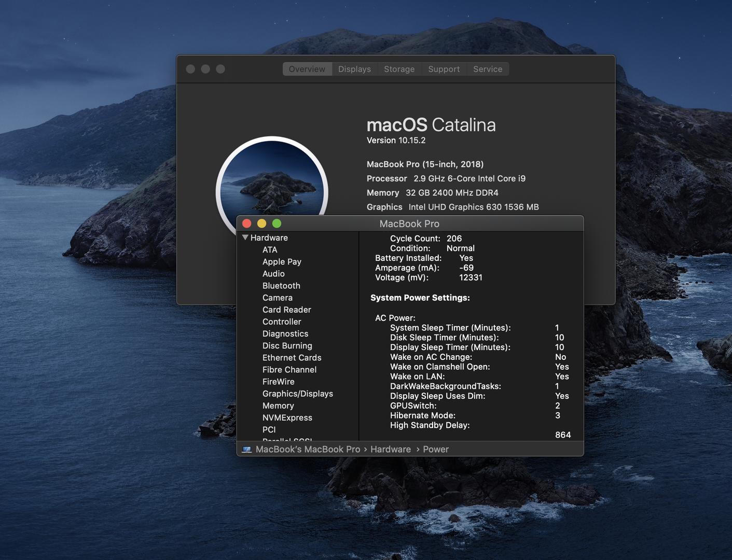
Task: Click the 2.9 GHz 6-Core Intel Core i9 value
Action: point(469,178)
